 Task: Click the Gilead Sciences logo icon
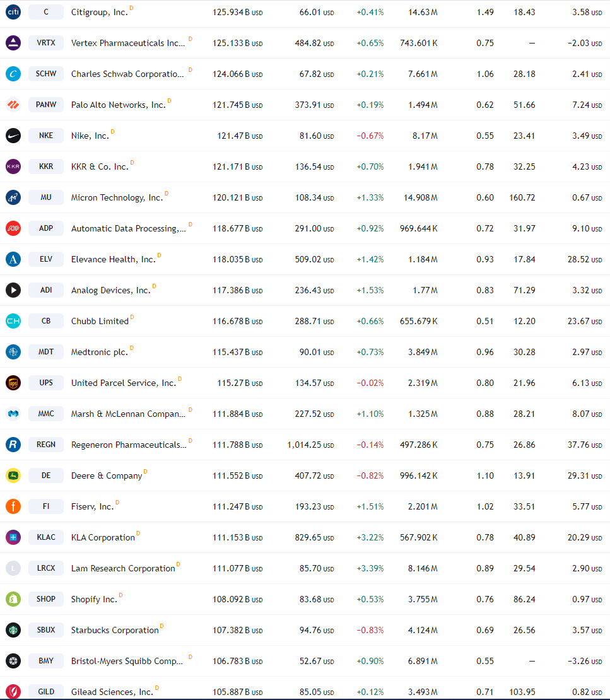13,692
